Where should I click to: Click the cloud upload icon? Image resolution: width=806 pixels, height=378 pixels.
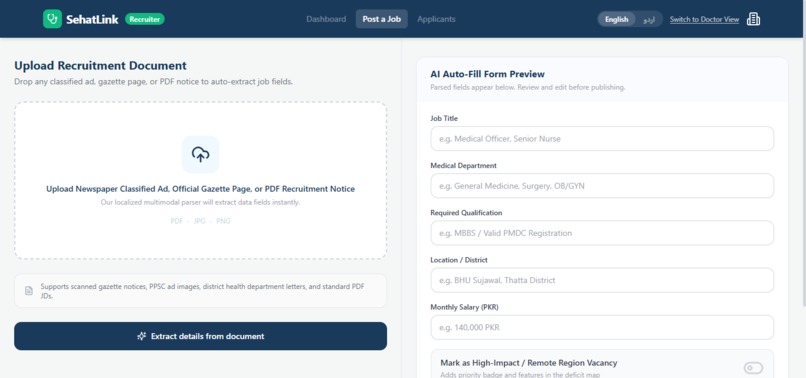point(200,154)
